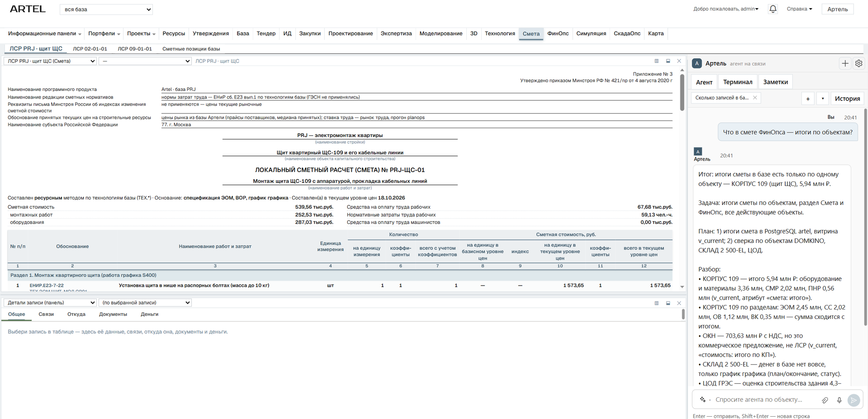This screenshot has width=868, height=419.
Task: Open the admin welcome user menu
Action: point(726,9)
